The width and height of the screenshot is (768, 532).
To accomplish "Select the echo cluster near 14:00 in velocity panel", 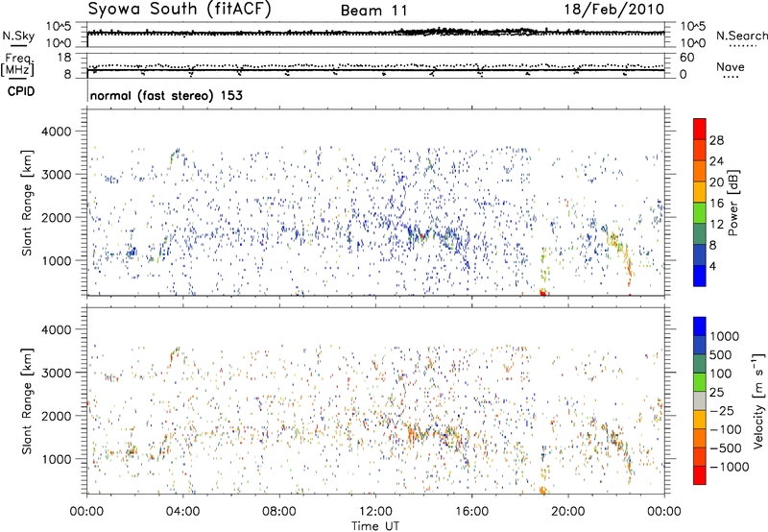I will [x=419, y=434].
